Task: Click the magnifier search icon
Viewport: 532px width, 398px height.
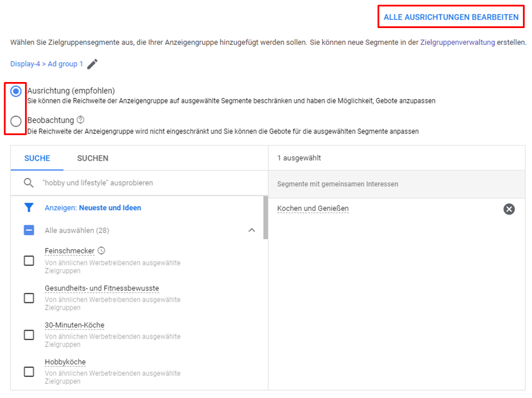Action: (x=28, y=183)
